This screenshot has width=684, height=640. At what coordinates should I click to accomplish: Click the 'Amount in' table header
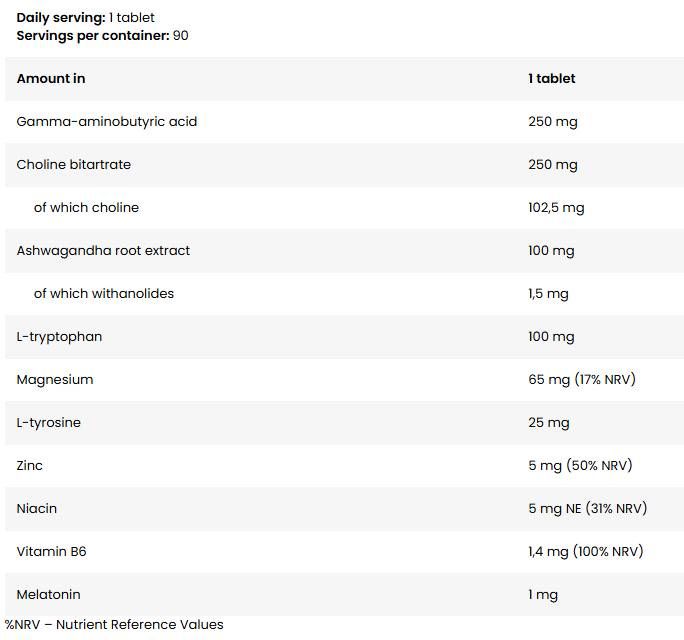tap(51, 79)
